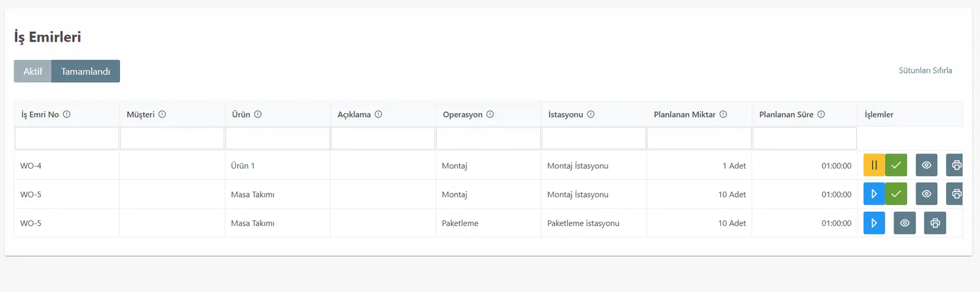This screenshot has width=980, height=292.
Task: Pause the WO-4 Ürün 1 work order
Action: coord(874,165)
